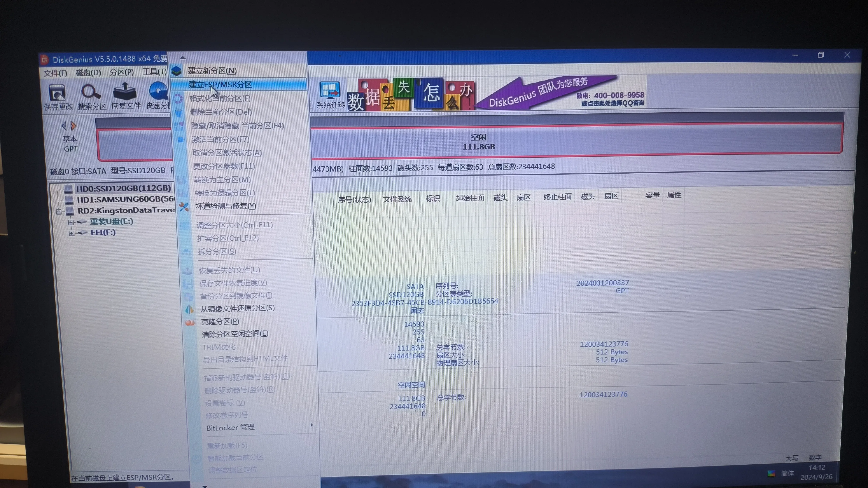
Task: Click the 容量 column header
Action: [652, 195]
